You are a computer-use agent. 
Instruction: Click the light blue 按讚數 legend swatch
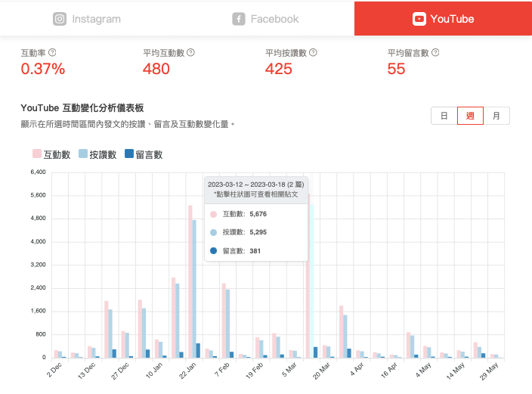tap(83, 154)
